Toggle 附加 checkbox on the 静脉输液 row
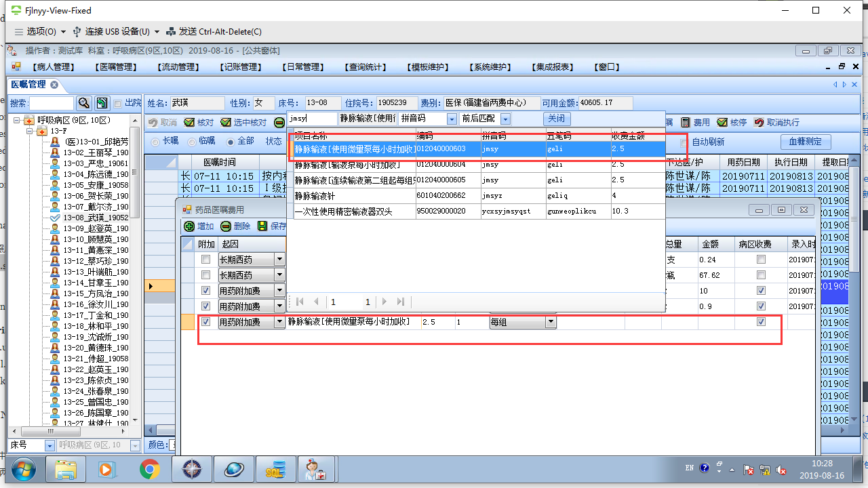Viewport: 868px width, 488px height. 206,322
